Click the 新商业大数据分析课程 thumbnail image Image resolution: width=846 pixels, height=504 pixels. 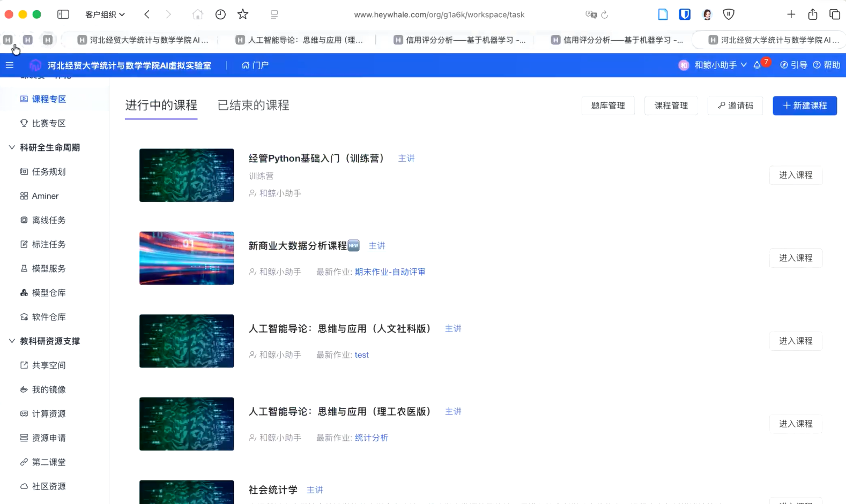pyautogui.click(x=187, y=258)
